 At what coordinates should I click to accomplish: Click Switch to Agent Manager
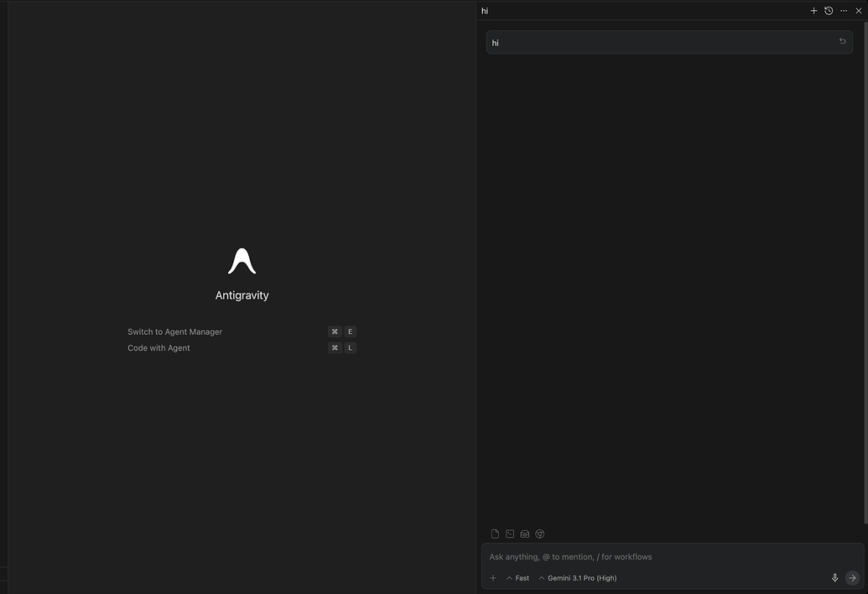tap(175, 331)
